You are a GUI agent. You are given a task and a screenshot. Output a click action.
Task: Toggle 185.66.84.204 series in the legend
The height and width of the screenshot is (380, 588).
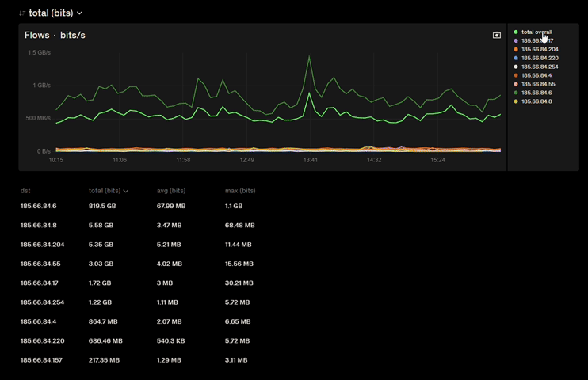click(540, 50)
